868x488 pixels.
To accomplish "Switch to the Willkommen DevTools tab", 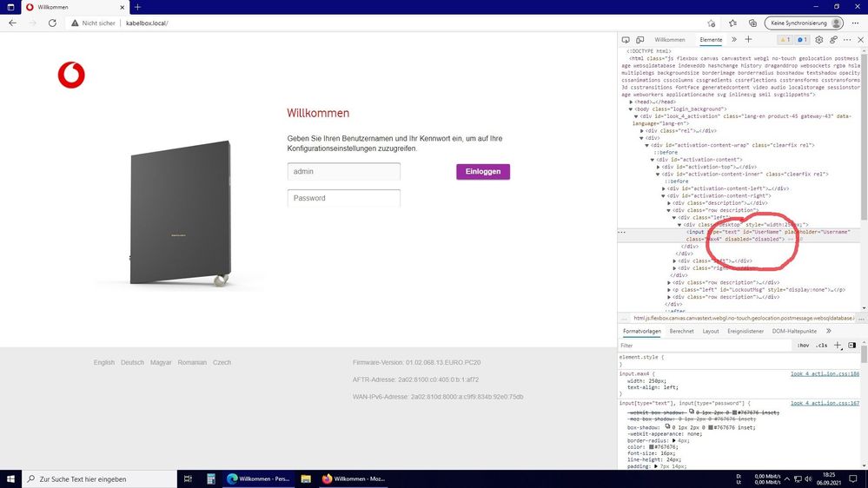I will point(670,40).
